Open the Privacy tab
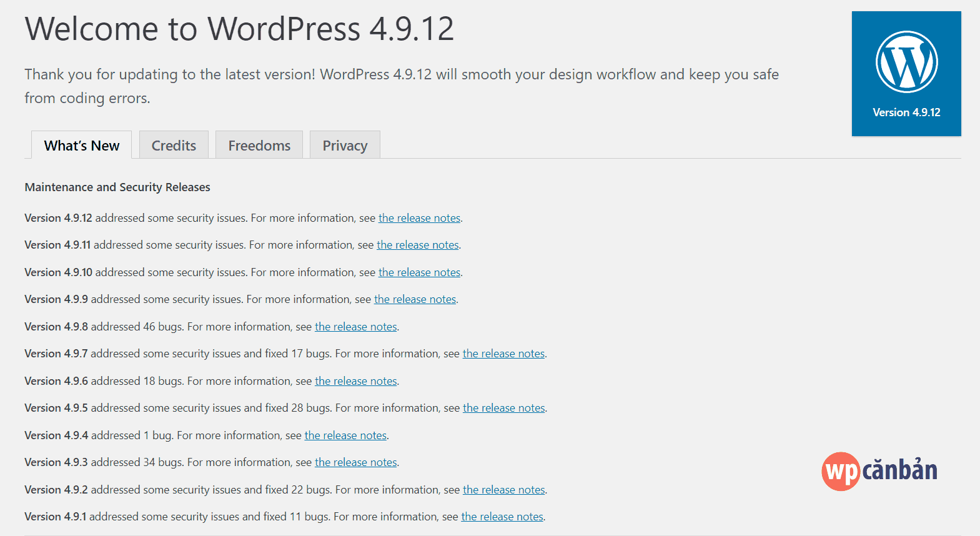 click(x=345, y=145)
